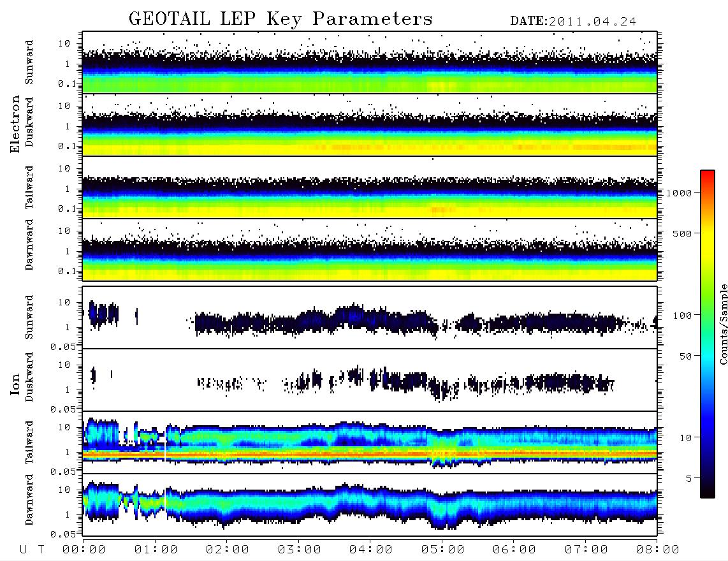
Task: Click the Ion Sunward panel label
Action: 29,317
